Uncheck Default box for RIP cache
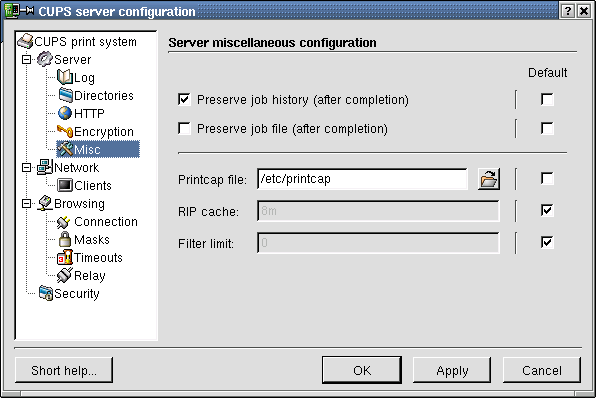The image size is (596, 398). (547, 211)
